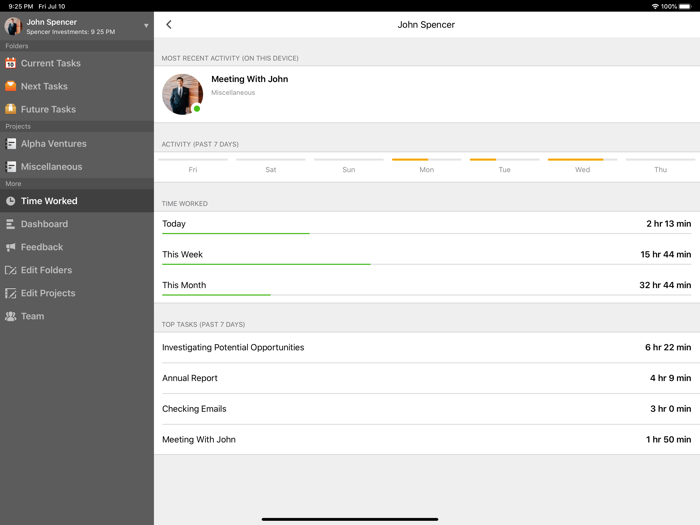This screenshot has height=525, width=700.
Task: Open the Miscellaneous project
Action: [x=51, y=167]
